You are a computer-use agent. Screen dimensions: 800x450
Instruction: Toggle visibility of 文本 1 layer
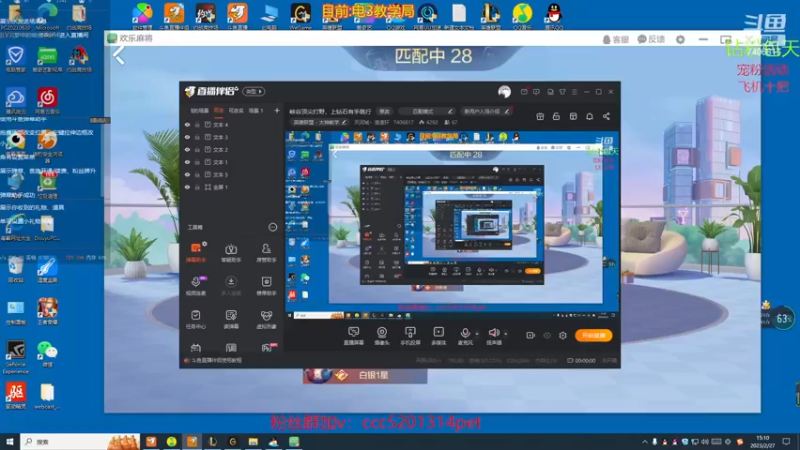(x=187, y=162)
